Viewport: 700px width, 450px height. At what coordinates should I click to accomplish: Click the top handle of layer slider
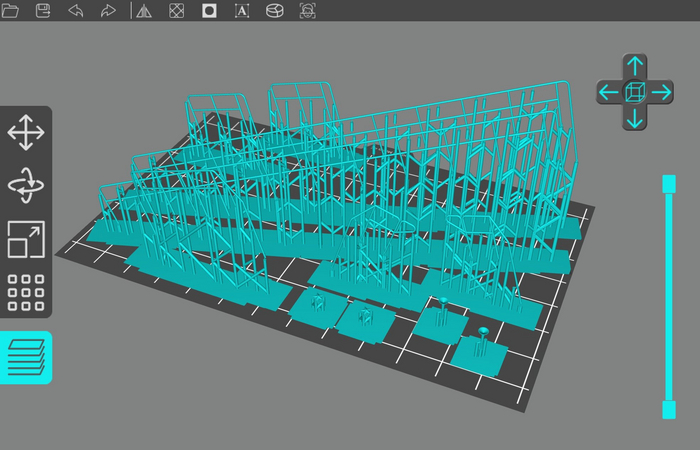[x=668, y=183]
